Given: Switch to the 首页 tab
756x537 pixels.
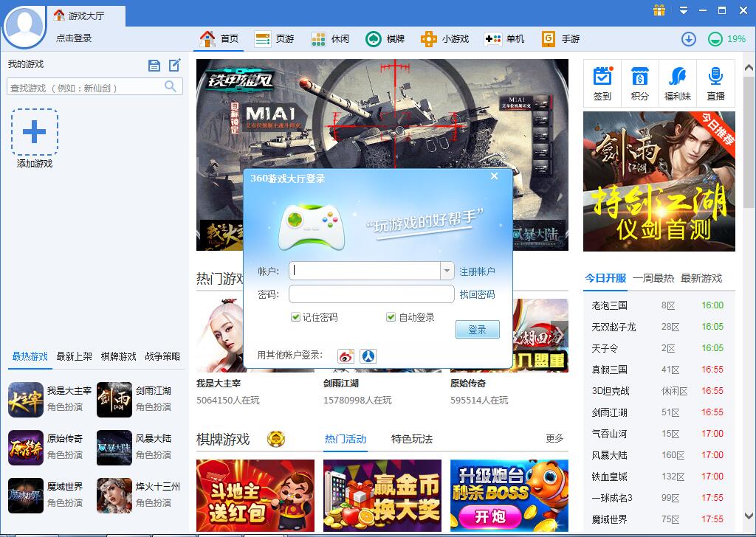Looking at the screenshot, I should (219, 39).
